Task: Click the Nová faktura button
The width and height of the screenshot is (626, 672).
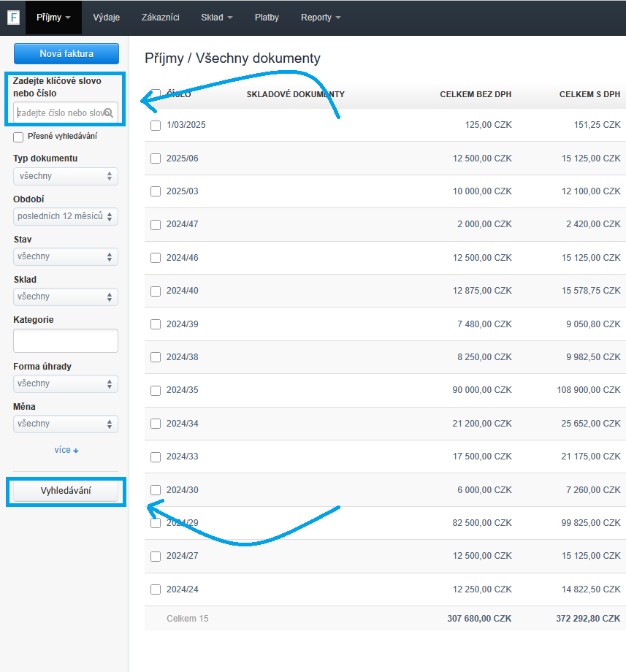Action: [x=66, y=53]
